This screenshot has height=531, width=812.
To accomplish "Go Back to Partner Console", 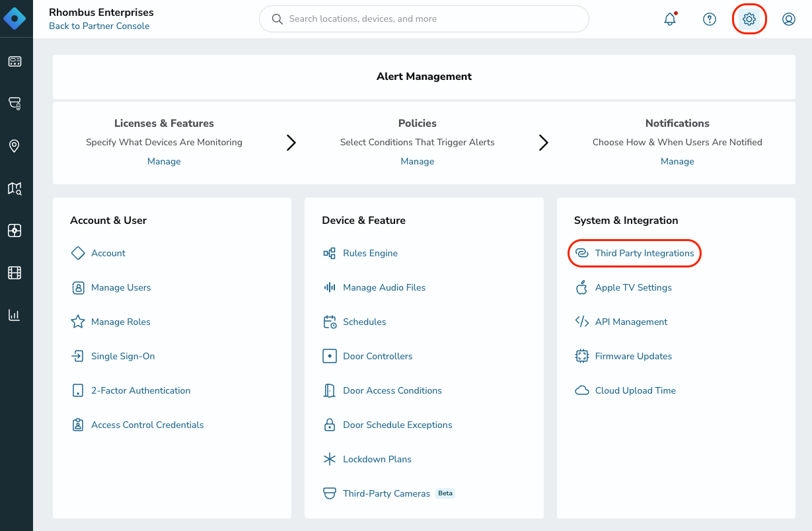I will tap(99, 25).
